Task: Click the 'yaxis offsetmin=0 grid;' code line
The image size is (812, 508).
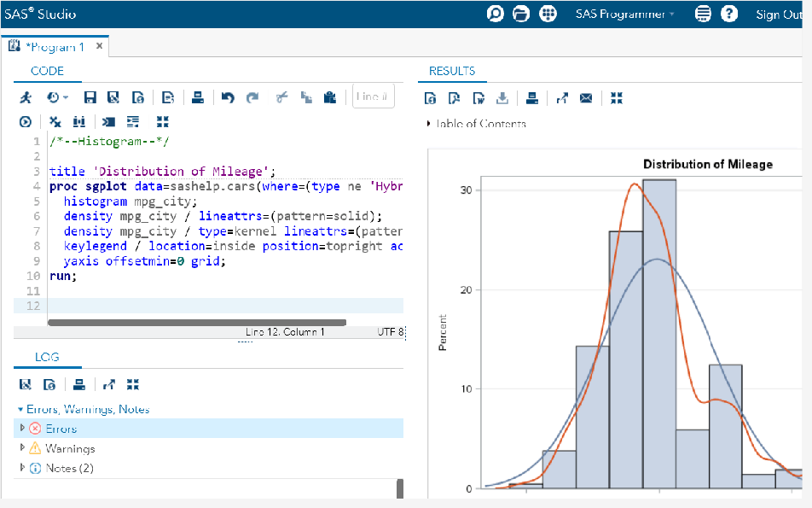Action: (145, 260)
